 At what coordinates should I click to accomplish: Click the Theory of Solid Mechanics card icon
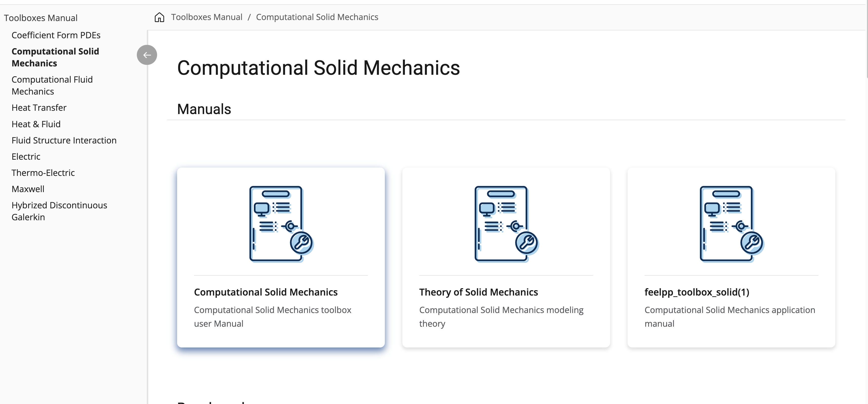[x=506, y=224]
